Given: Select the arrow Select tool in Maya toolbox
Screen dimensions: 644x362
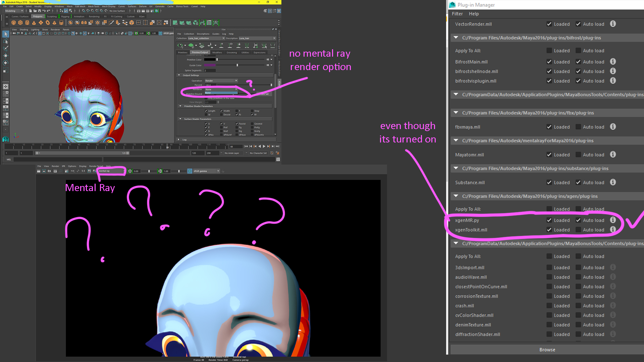Looking at the screenshot, I should point(6,34).
